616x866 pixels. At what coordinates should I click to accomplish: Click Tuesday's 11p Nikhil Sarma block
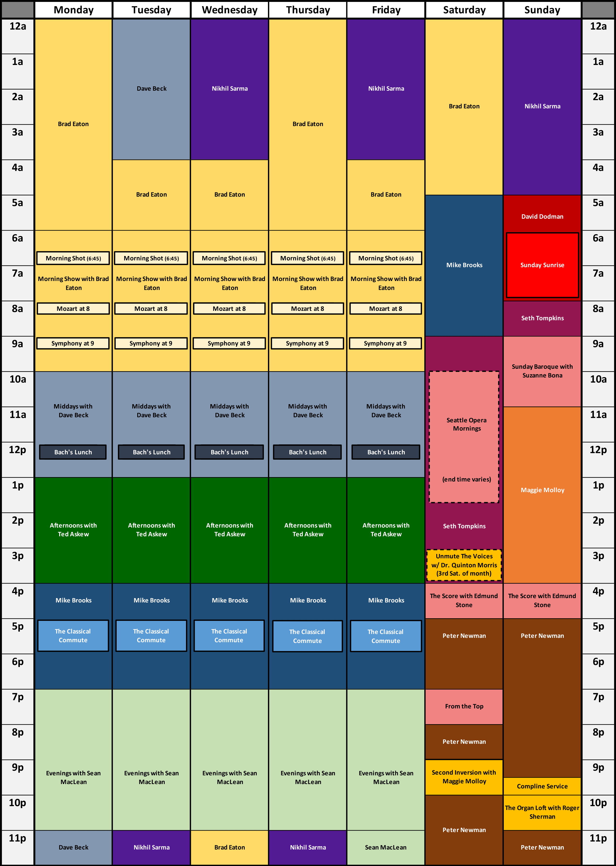[x=151, y=847]
